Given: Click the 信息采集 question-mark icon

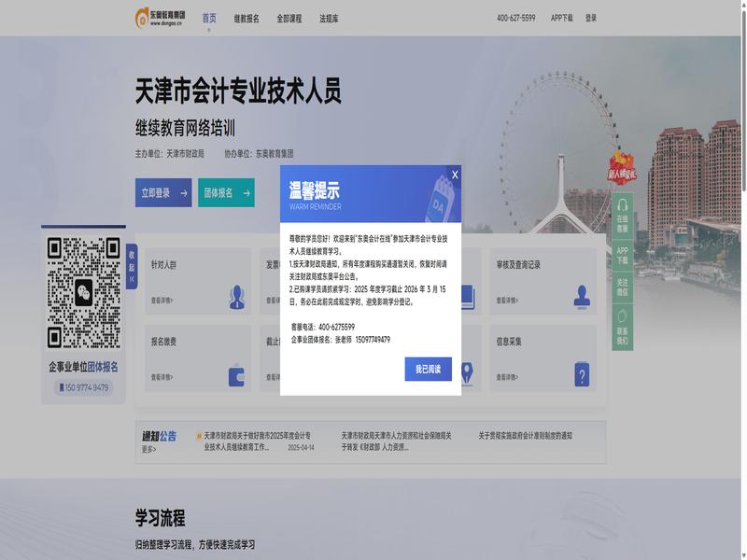Looking at the screenshot, I should coord(583,375).
